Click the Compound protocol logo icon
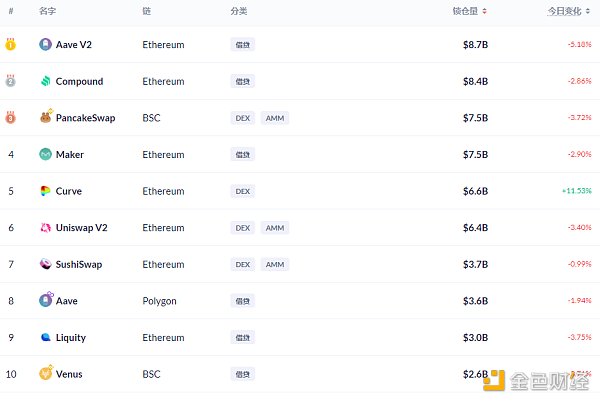The width and height of the screenshot is (600, 402). pyautogui.click(x=45, y=81)
